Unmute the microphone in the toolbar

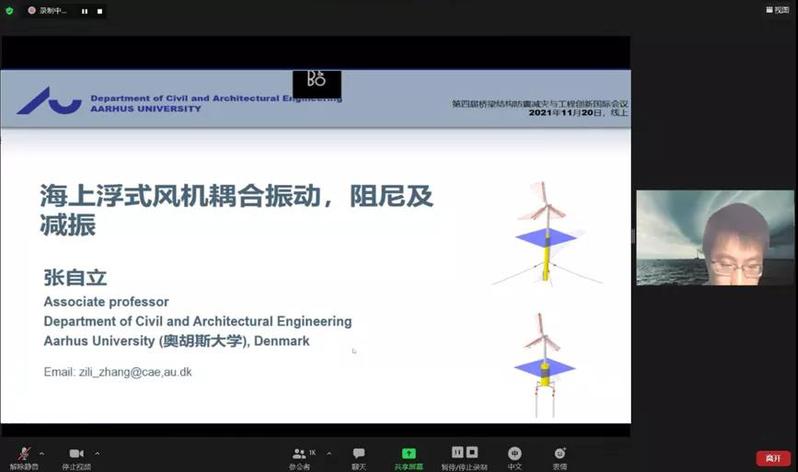(x=22, y=455)
